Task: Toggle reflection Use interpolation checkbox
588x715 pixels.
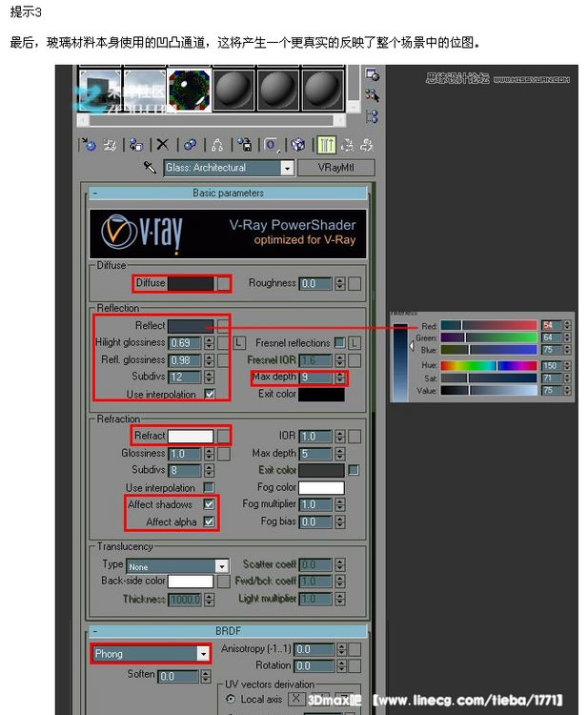Action: tap(210, 394)
